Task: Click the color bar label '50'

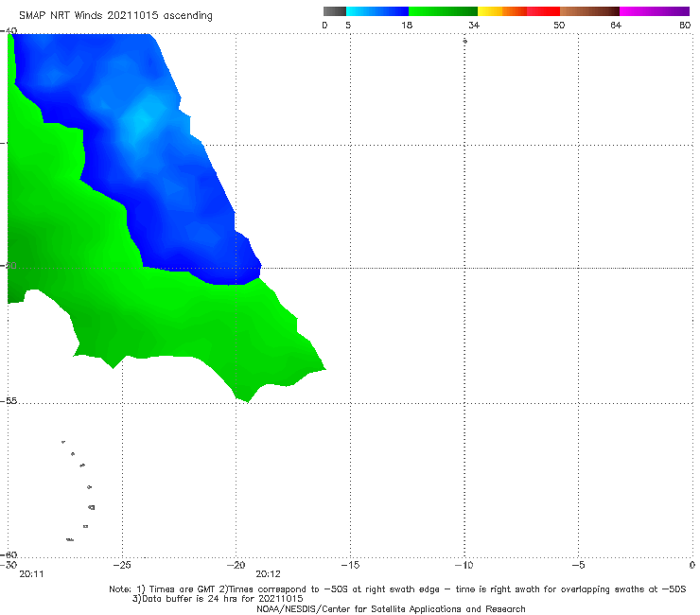Action: tap(559, 26)
